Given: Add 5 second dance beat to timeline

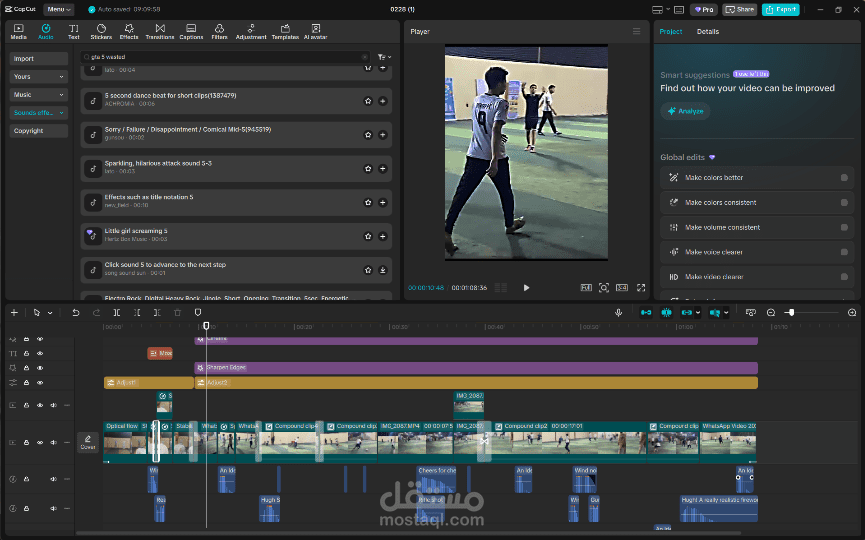Looking at the screenshot, I should pyautogui.click(x=382, y=101).
